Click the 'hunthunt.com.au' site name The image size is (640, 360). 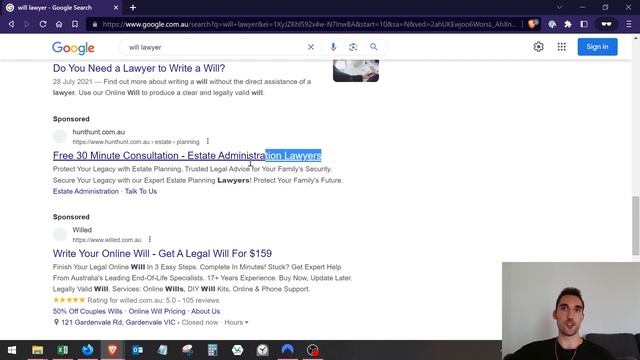click(x=99, y=132)
